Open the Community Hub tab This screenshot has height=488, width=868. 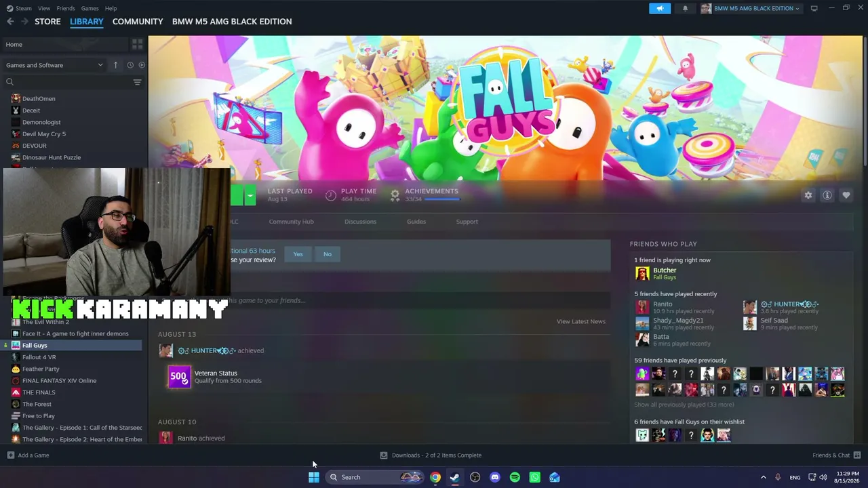291,222
